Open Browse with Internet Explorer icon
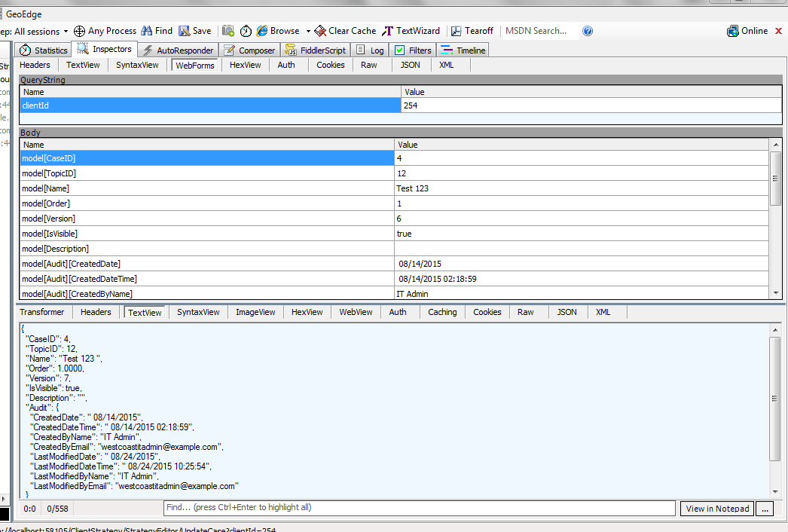 tap(262, 31)
